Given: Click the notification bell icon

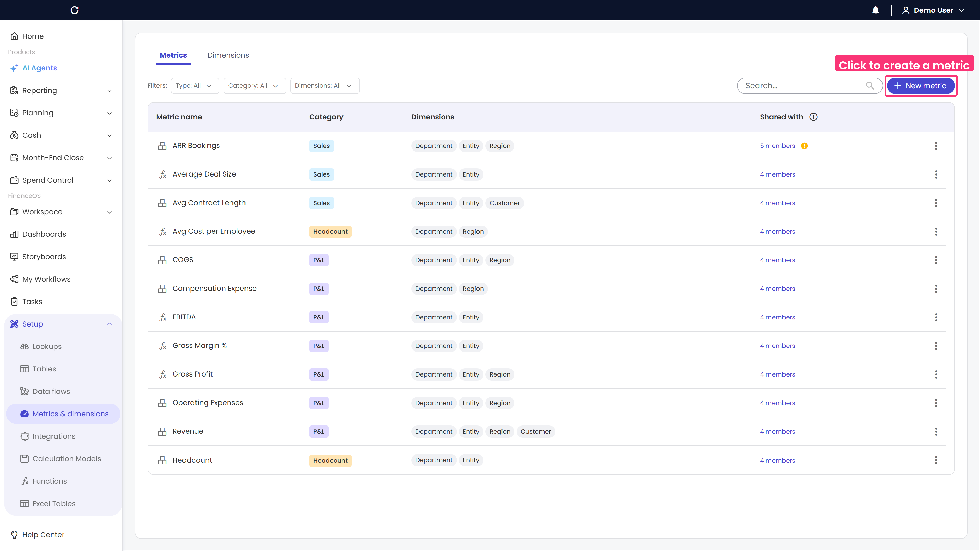Looking at the screenshot, I should pyautogui.click(x=875, y=10).
